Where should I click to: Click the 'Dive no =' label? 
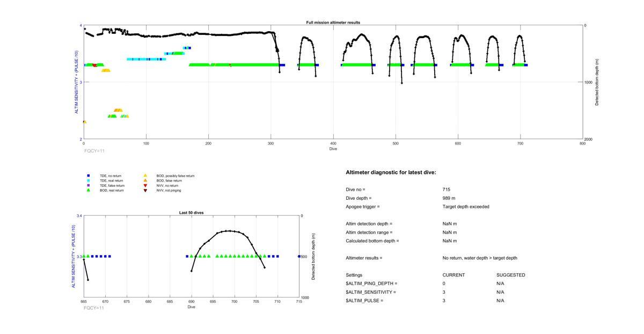[x=355, y=190]
